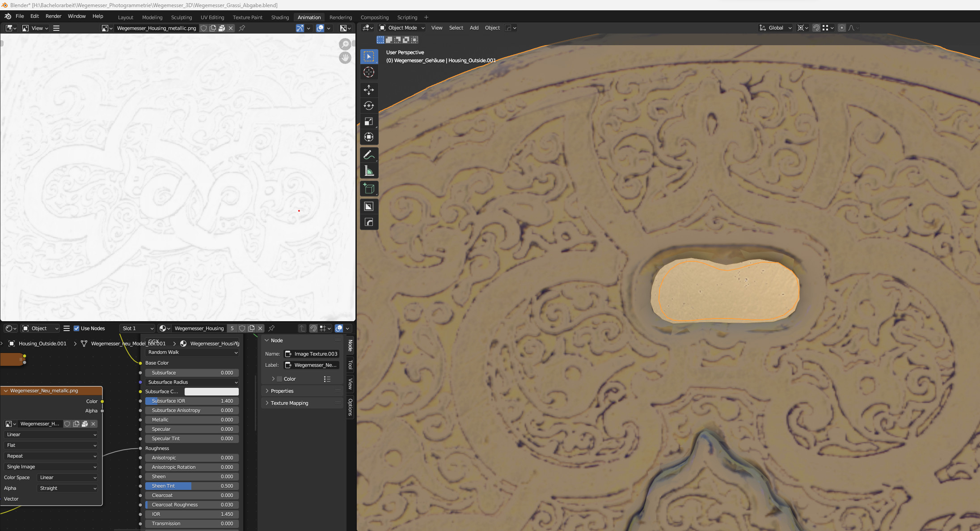This screenshot has height=531, width=980.
Task: Duplicate the Wegemesser_Housing material
Action: (x=251, y=328)
